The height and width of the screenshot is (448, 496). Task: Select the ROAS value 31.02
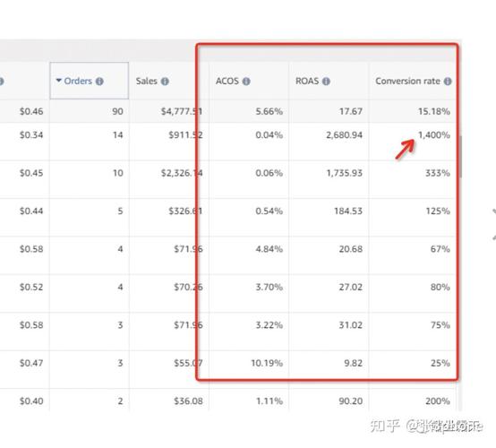pyautogui.click(x=351, y=325)
